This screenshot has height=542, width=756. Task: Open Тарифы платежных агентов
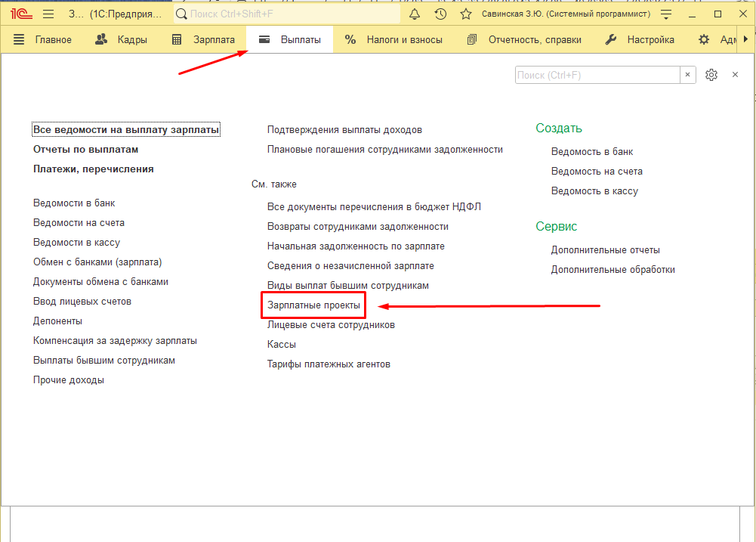[x=329, y=364]
